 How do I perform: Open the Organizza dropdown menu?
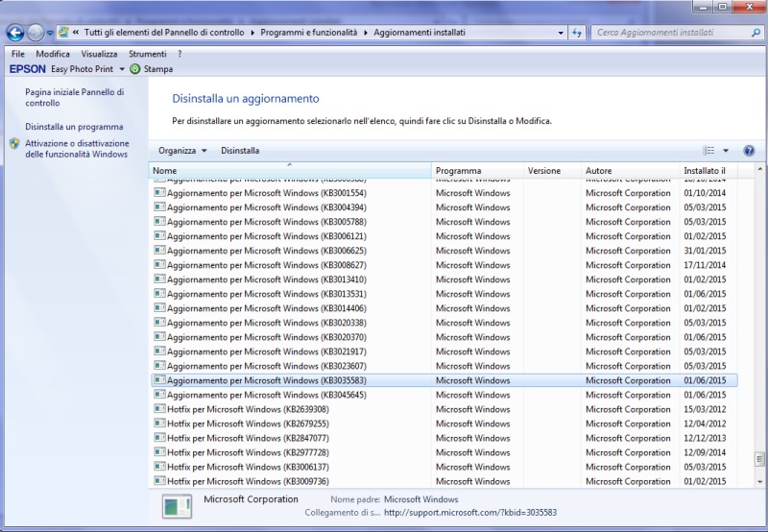pos(183,151)
